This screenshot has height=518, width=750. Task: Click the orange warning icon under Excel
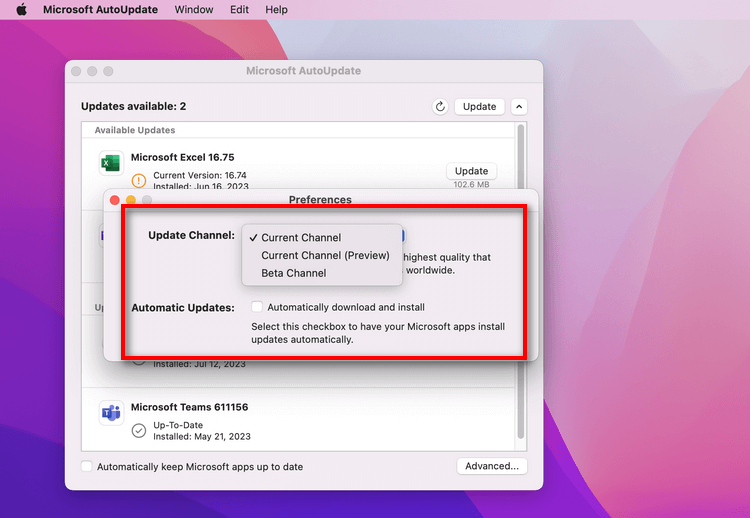point(139,181)
